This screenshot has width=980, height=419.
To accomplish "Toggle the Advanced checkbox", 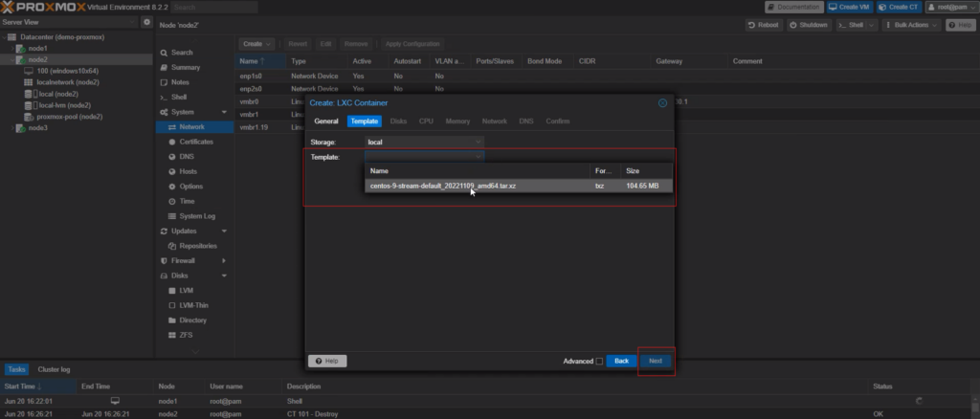I will [x=599, y=361].
